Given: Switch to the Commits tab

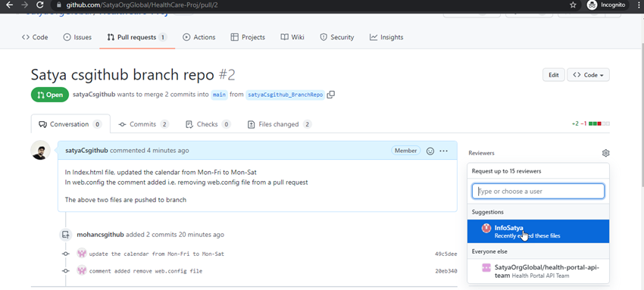Looking at the screenshot, I should point(143,124).
